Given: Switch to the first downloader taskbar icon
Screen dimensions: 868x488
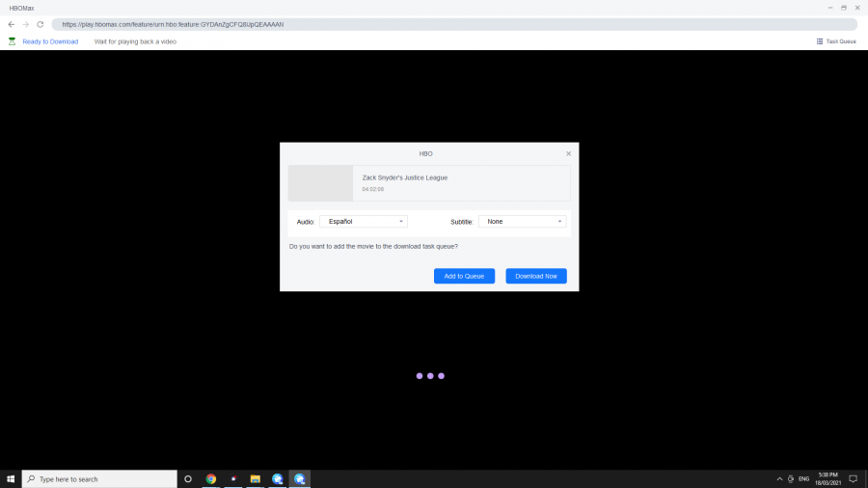Looking at the screenshot, I should click(278, 479).
